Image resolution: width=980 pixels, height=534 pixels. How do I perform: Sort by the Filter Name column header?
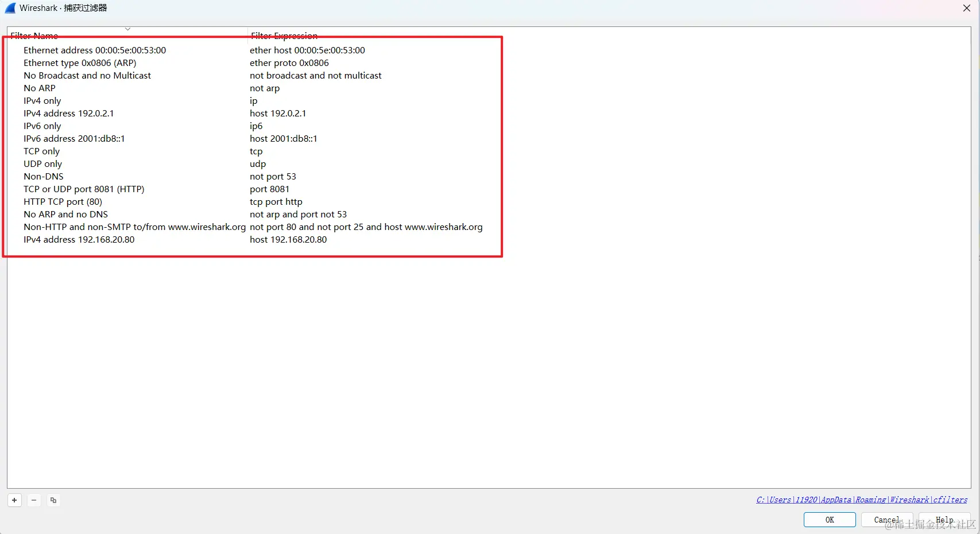(34, 36)
